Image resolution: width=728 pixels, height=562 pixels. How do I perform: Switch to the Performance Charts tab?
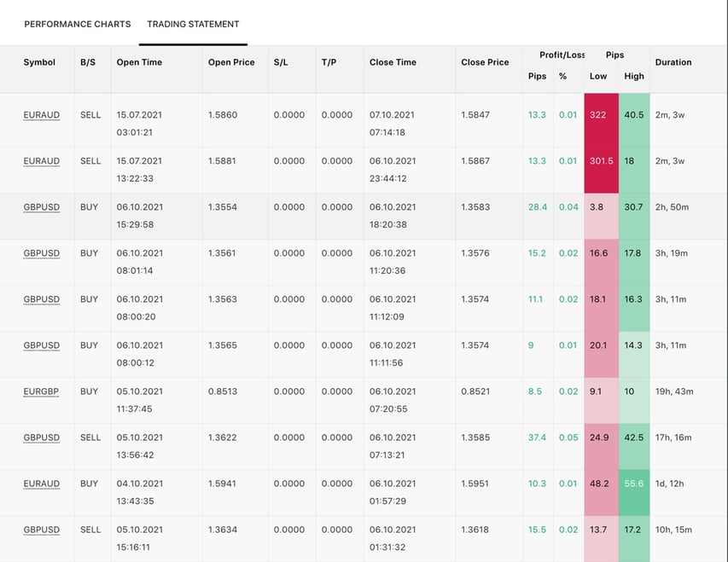(x=78, y=24)
